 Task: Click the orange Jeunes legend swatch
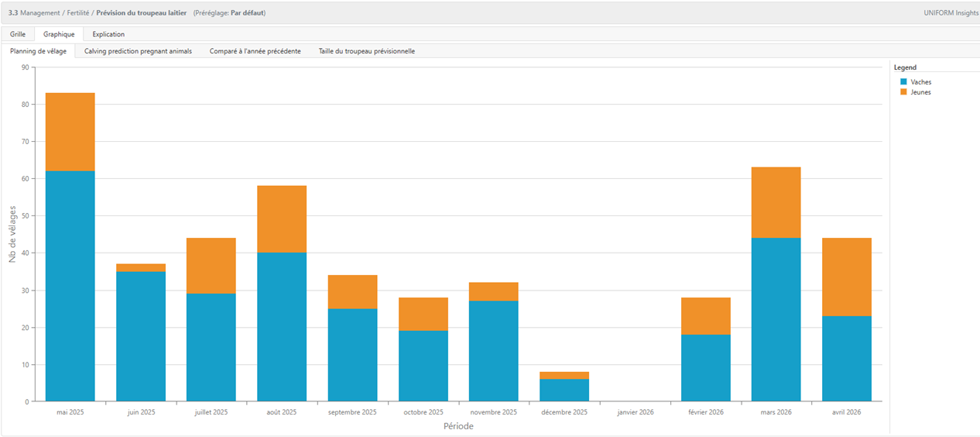tap(903, 92)
